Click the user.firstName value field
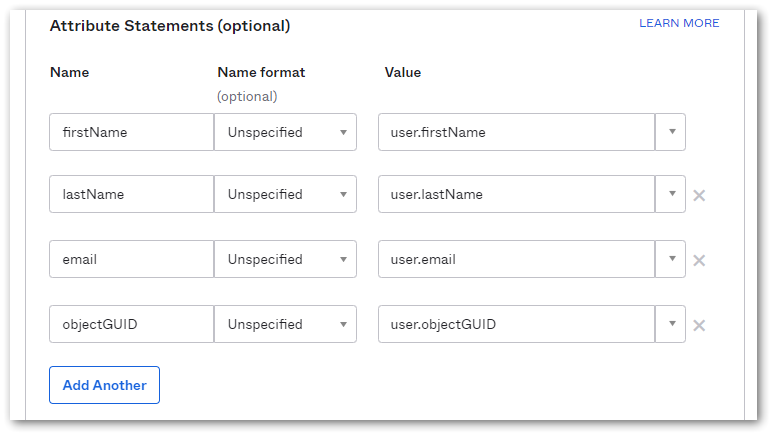 coord(516,132)
